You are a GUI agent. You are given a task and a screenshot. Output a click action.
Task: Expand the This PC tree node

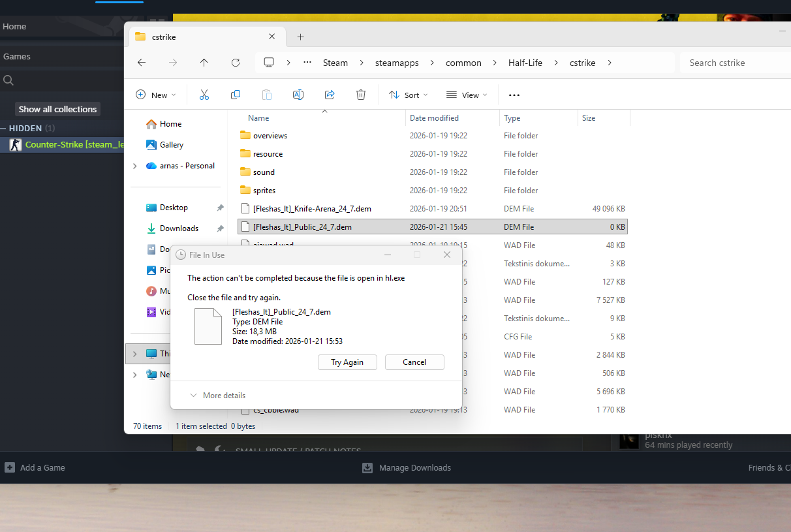135,354
